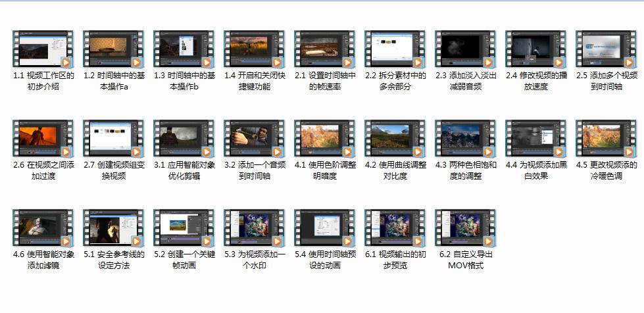Click the 6.2 自定义导出MOV格式 video icon

tap(466, 229)
